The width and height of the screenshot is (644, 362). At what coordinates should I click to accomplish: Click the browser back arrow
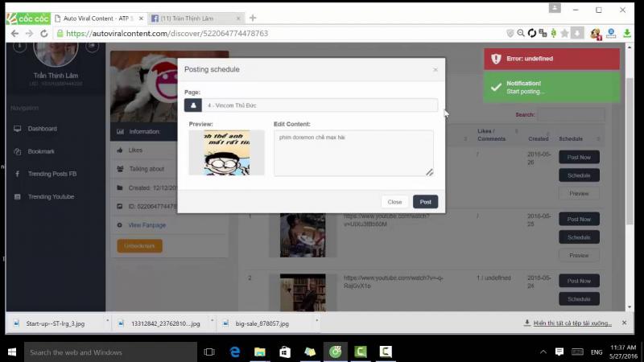tap(14, 33)
